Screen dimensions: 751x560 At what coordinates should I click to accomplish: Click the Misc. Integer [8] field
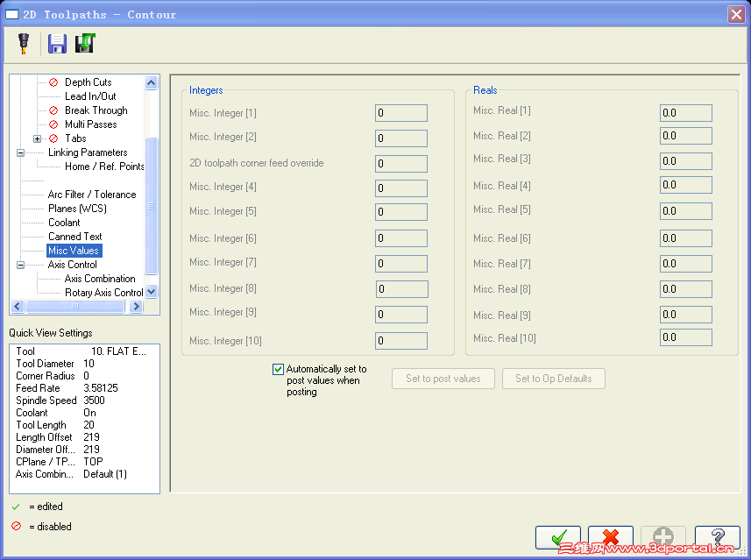[x=402, y=289]
